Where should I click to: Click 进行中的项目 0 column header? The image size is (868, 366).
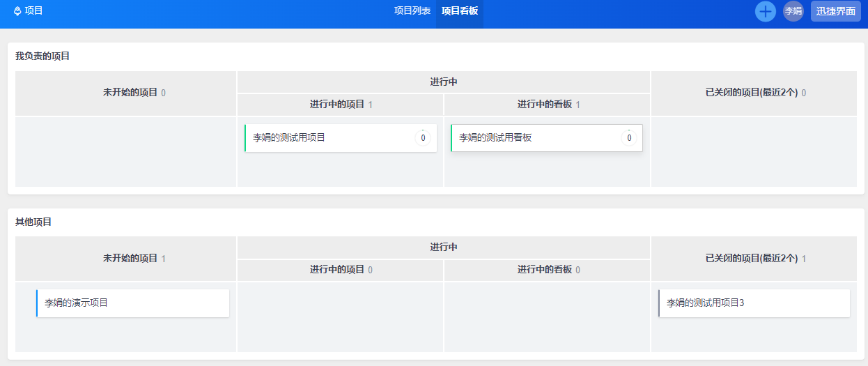(x=341, y=270)
